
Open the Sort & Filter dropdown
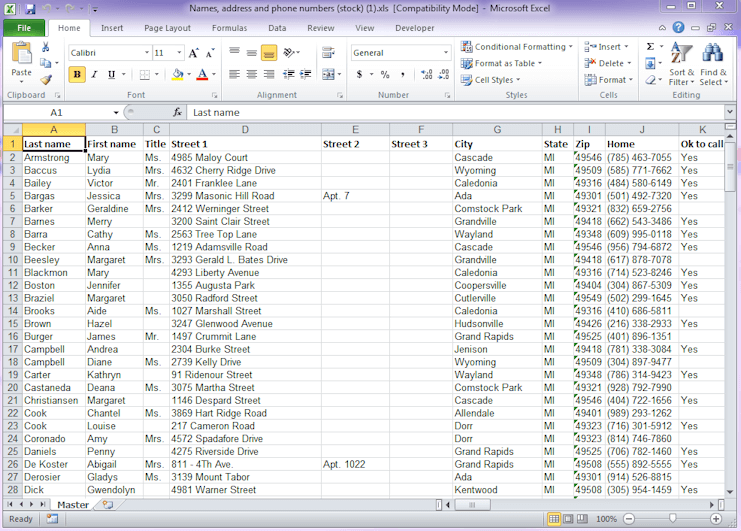tap(681, 64)
